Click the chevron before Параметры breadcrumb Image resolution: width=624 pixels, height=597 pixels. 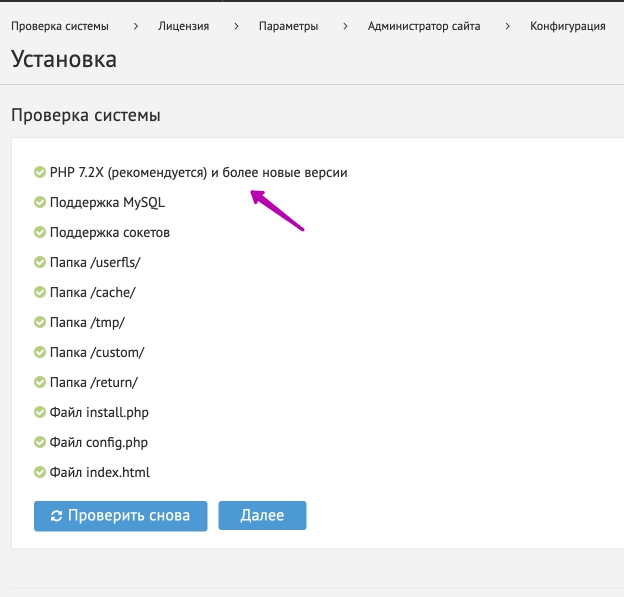235,26
